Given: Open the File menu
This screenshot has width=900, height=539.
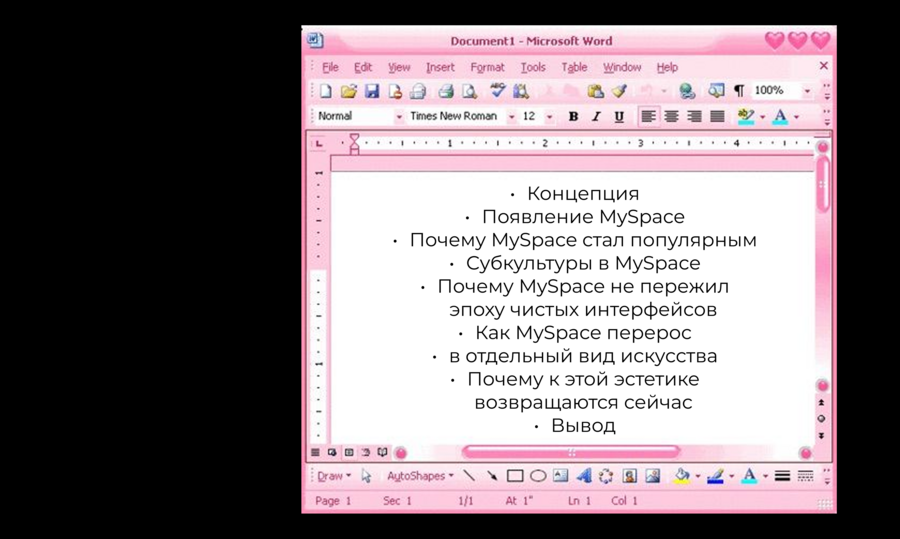Looking at the screenshot, I should pyautogui.click(x=330, y=67).
